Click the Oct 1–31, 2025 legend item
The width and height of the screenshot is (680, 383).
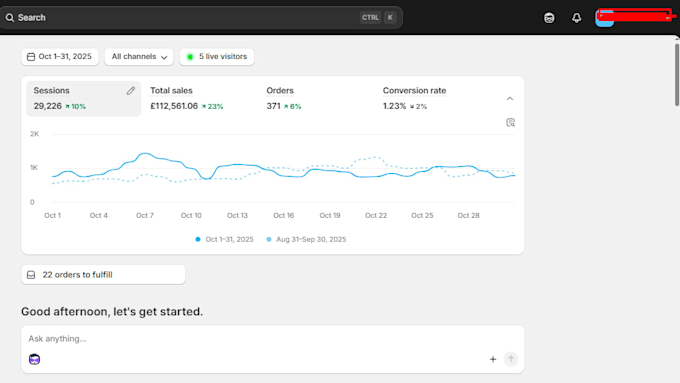click(224, 239)
